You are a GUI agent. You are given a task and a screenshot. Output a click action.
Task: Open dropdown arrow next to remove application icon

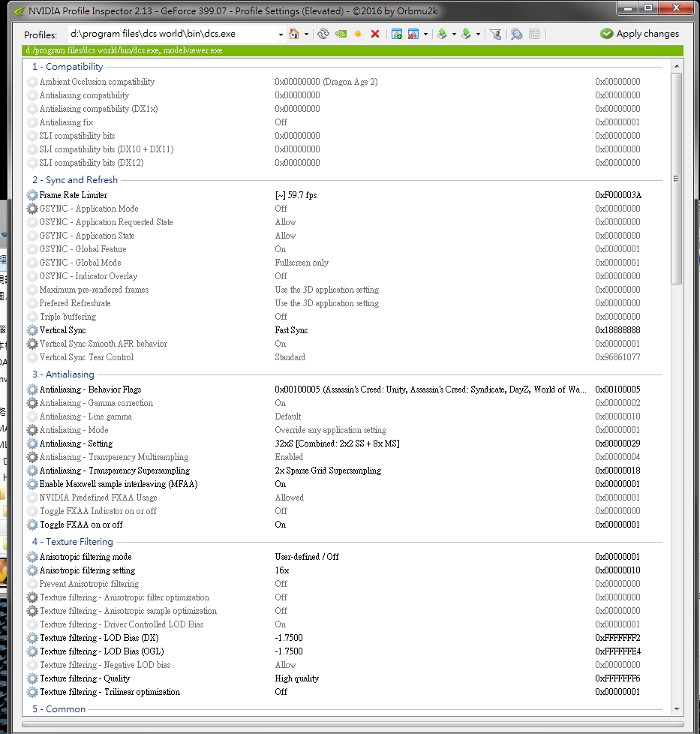pos(425,35)
